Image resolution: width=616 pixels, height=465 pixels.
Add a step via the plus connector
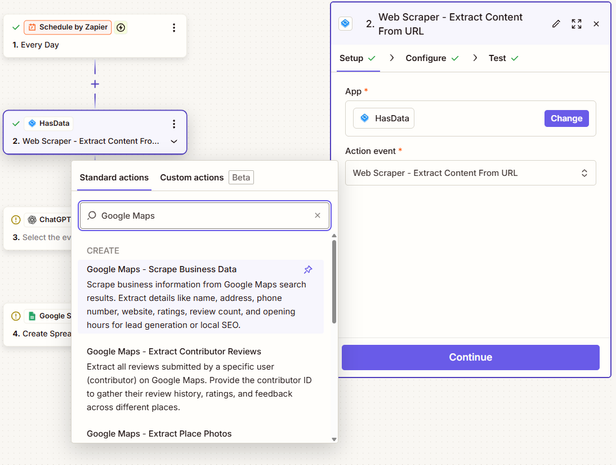[x=95, y=84]
